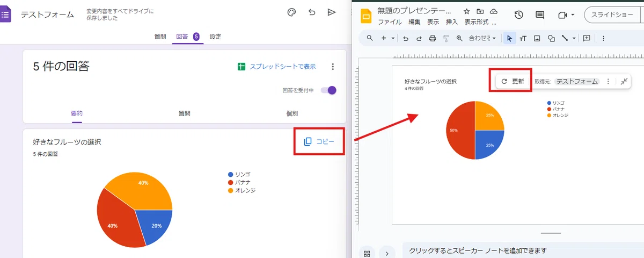
Task: Click the shape tool icon in Slides
Action: tap(551, 38)
